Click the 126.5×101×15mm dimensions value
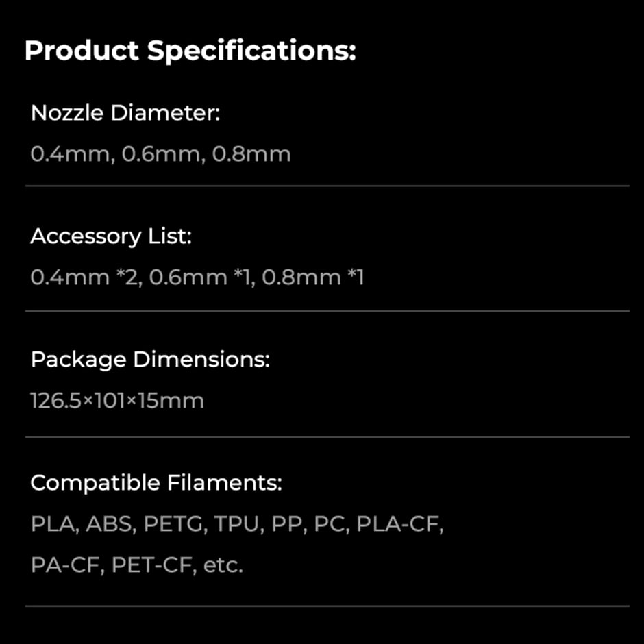This screenshot has height=644, width=644. (117, 401)
